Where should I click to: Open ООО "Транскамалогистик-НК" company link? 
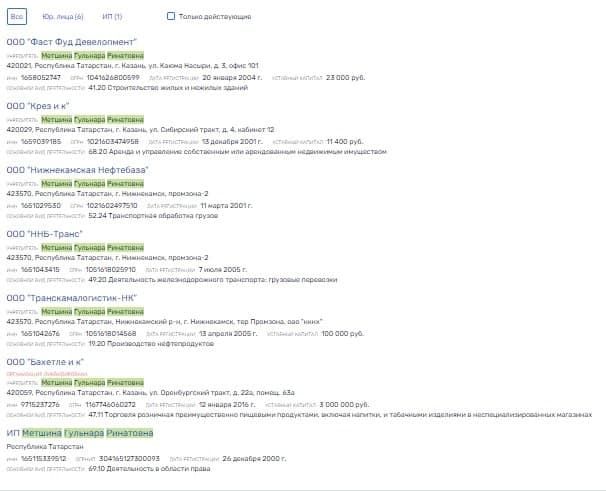point(72,298)
